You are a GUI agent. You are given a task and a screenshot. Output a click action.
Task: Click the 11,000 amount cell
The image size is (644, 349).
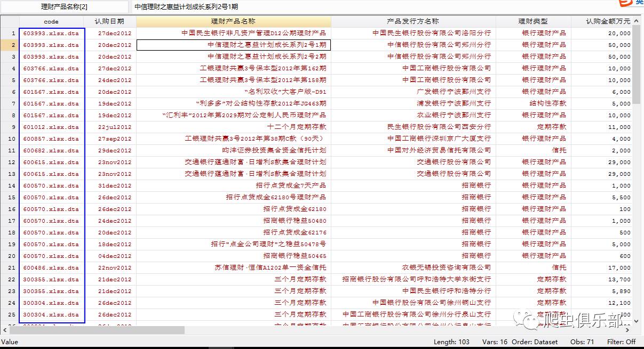[602, 127]
